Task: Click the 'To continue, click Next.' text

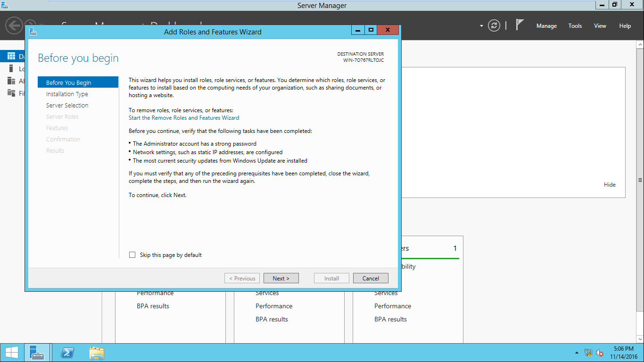Action: click(157, 195)
